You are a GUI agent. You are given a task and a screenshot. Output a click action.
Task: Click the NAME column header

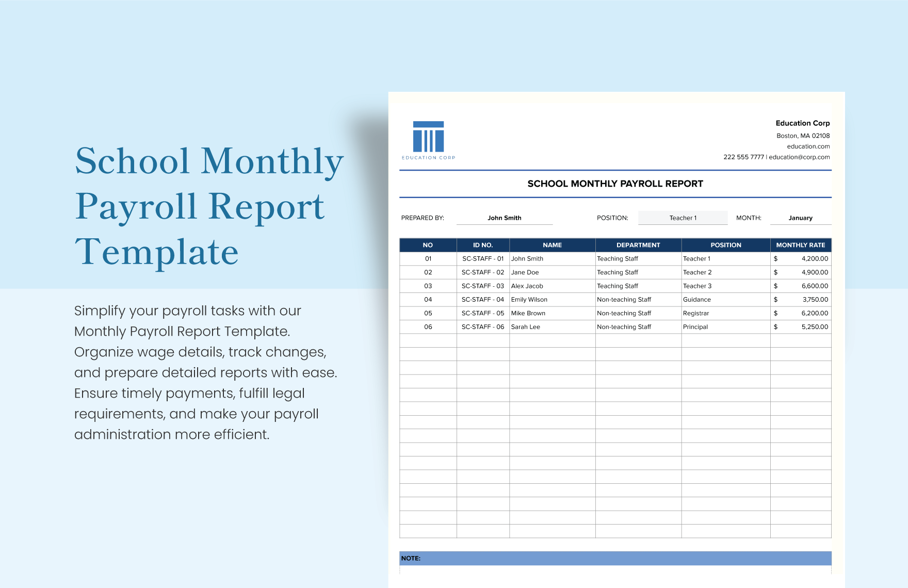[552, 245]
